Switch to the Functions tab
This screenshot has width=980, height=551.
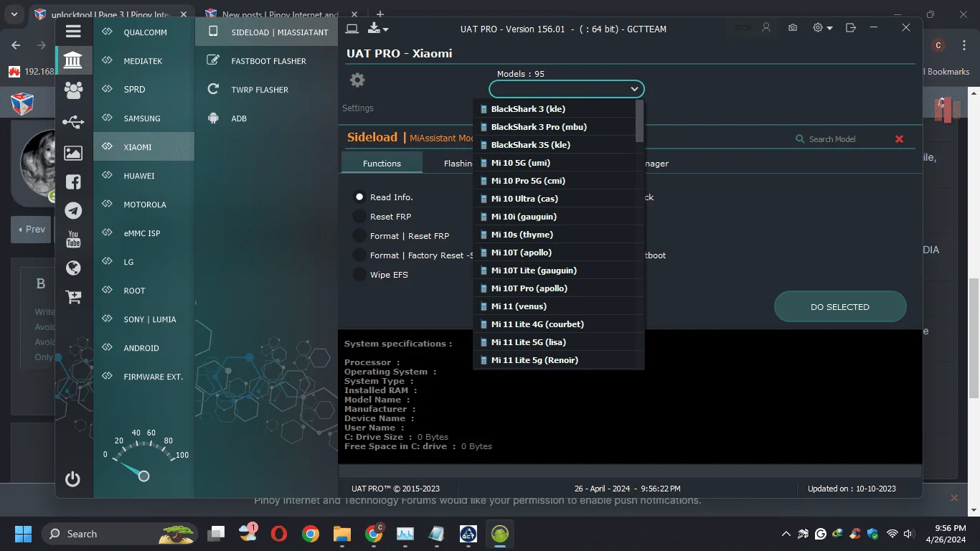tap(382, 163)
